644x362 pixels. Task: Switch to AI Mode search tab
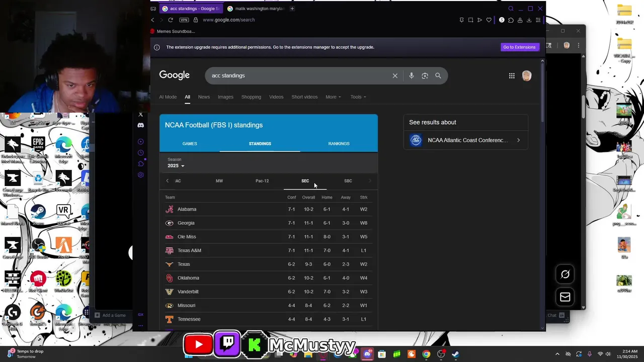(x=168, y=97)
